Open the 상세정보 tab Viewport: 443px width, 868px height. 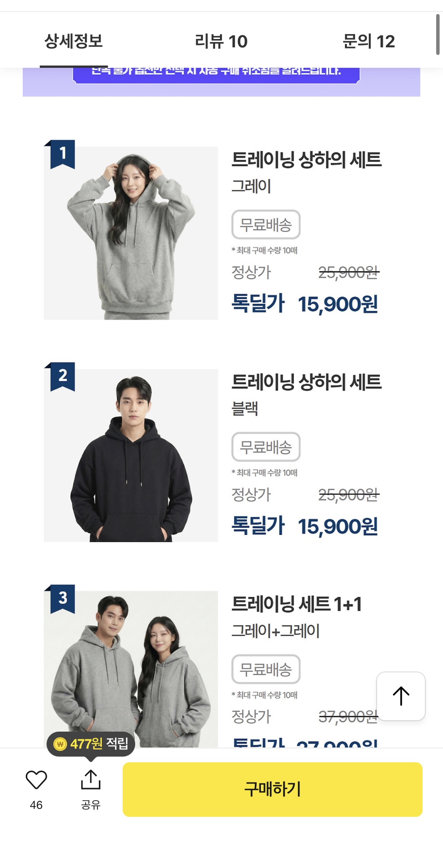pos(74,41)
